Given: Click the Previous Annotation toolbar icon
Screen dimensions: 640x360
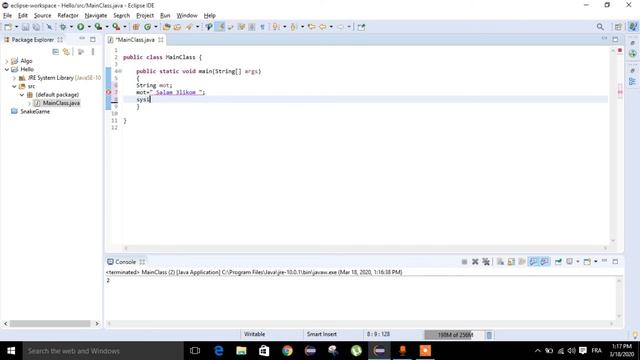Looking at the screenshot, I should pos(294,27).
